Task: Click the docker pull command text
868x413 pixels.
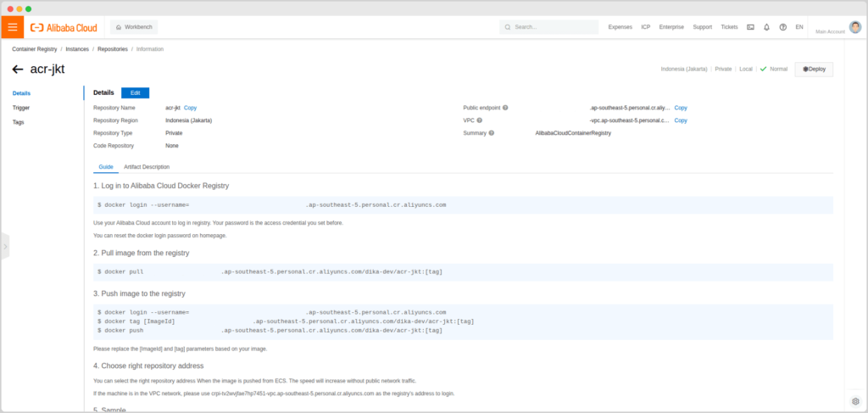Action: tap(270, 272)
